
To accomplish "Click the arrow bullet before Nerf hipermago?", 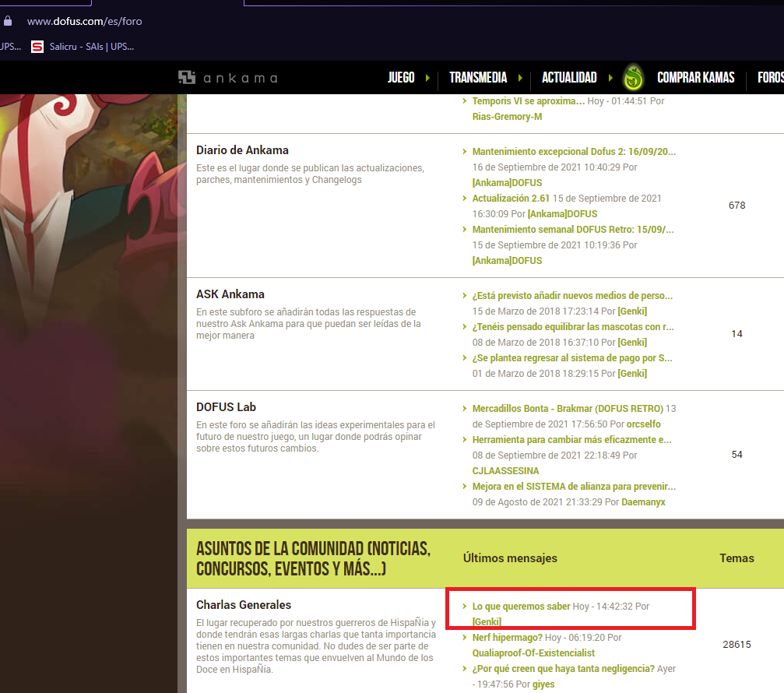I will click(x=465, y=638).
